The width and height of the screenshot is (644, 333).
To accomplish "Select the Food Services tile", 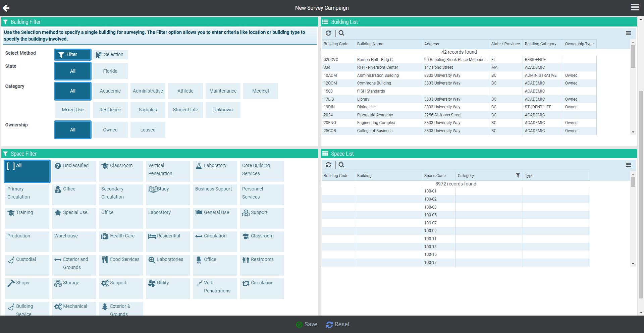I will [121, 265].
